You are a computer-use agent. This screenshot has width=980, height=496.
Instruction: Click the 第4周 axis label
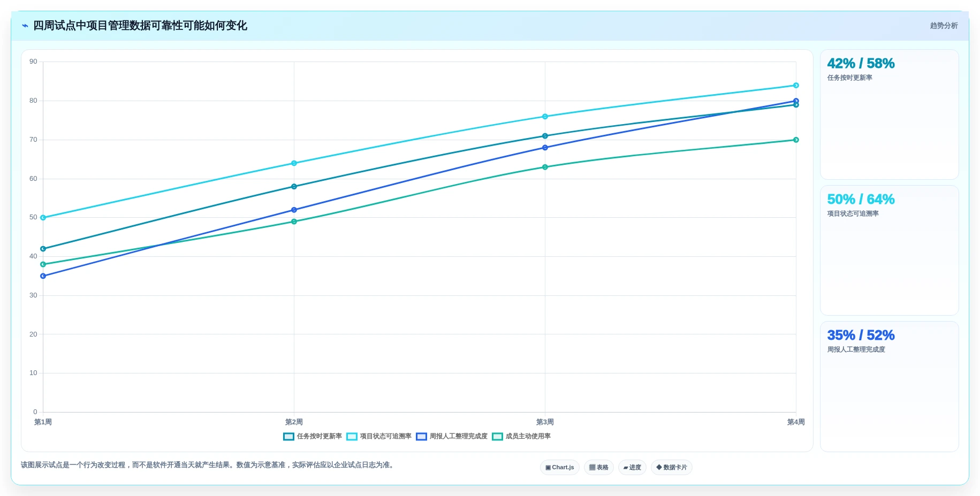(x=796, y=422)
